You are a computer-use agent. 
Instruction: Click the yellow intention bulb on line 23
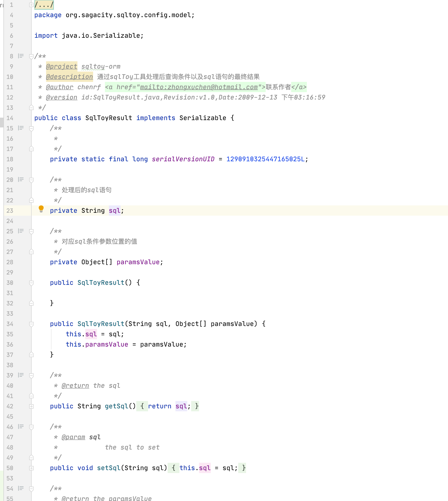coord(41,209)
